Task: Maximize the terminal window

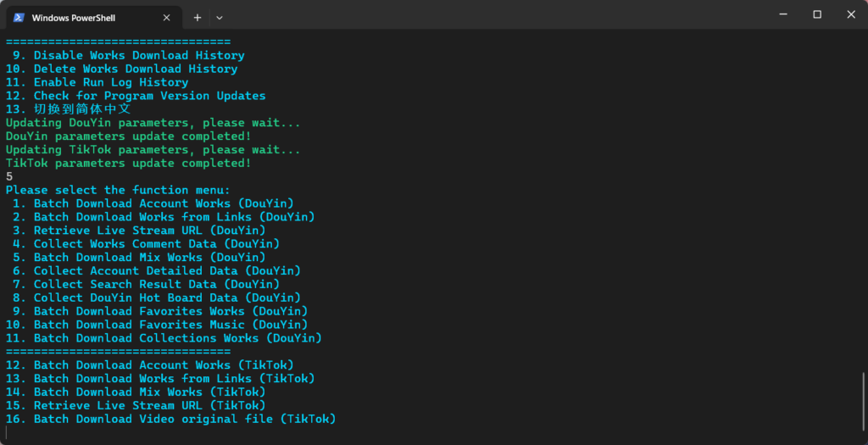Action: coord(817,14)
